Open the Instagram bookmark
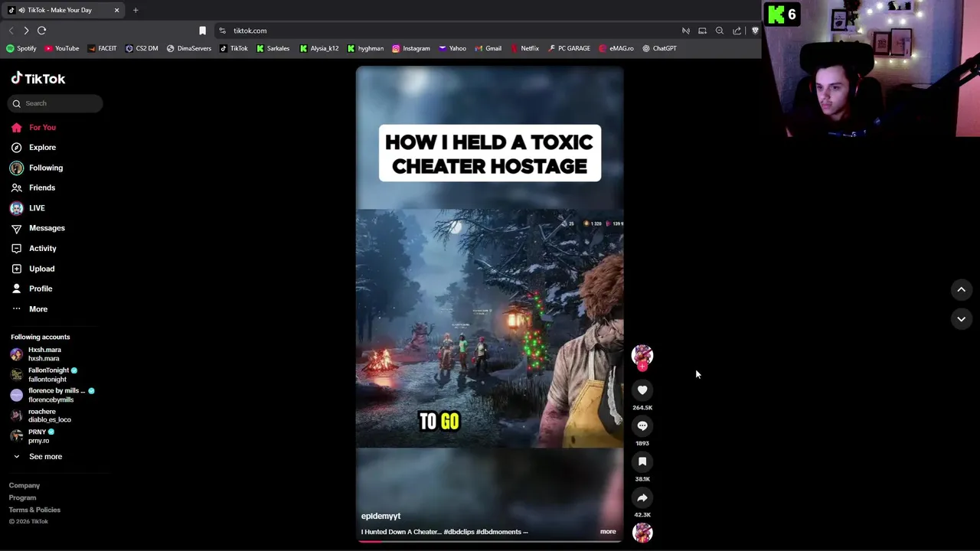 411,48
